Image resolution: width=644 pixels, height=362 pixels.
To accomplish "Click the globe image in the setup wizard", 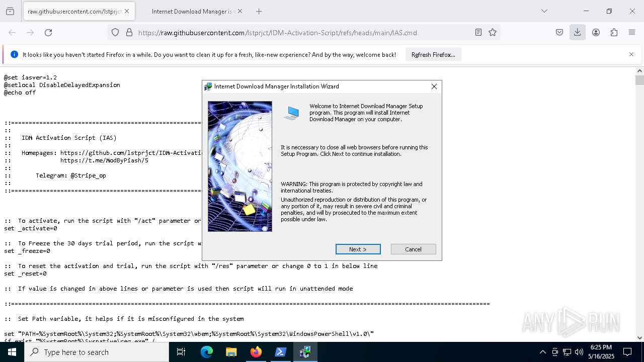I will pyautogui.click(x=240, y=166).
